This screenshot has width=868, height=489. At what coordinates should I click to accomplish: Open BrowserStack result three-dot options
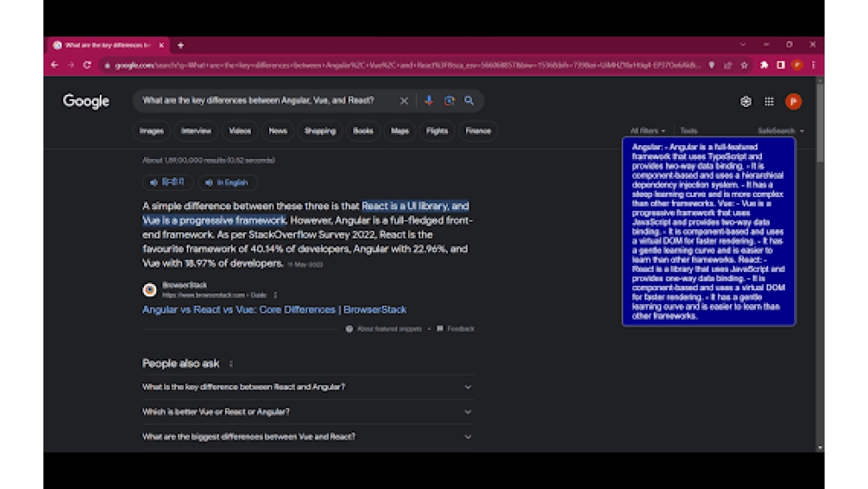274,295
